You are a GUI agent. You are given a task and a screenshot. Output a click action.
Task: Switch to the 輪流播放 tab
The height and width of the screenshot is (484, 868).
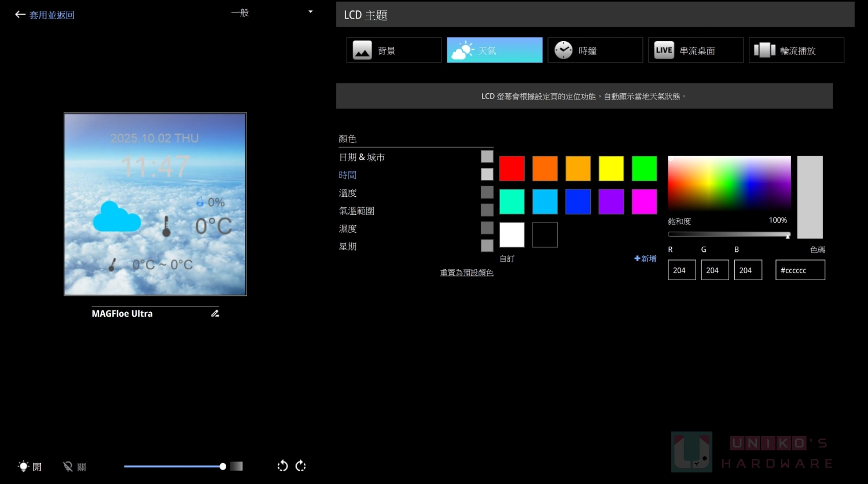(796, 50)
